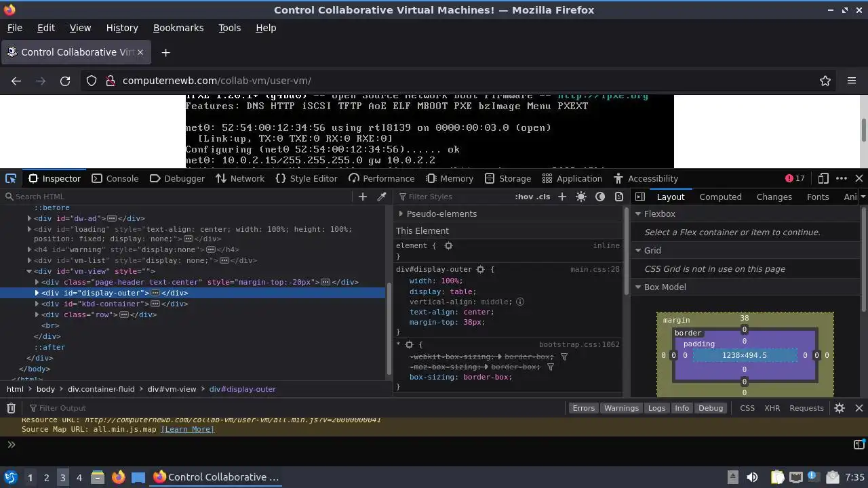The height and width of the screenshot is (488, 868).
Task: Add a new CSS rule
Action: [x=562, y=197]
